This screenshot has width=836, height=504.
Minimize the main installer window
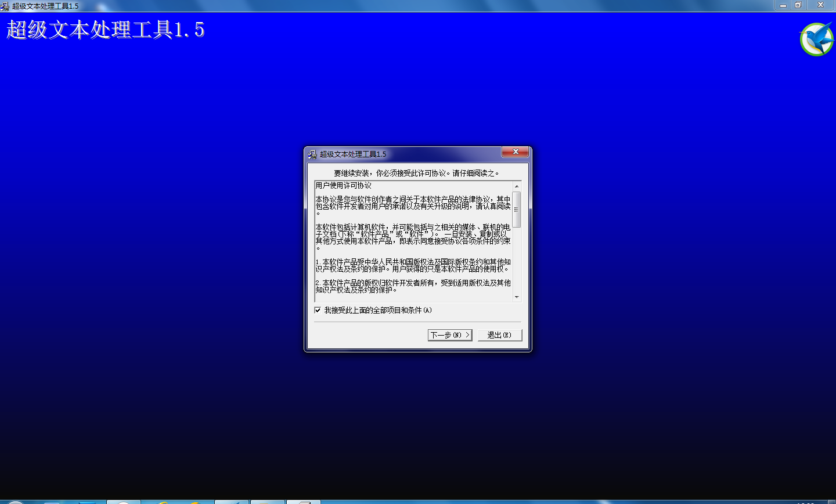(783, 5)
